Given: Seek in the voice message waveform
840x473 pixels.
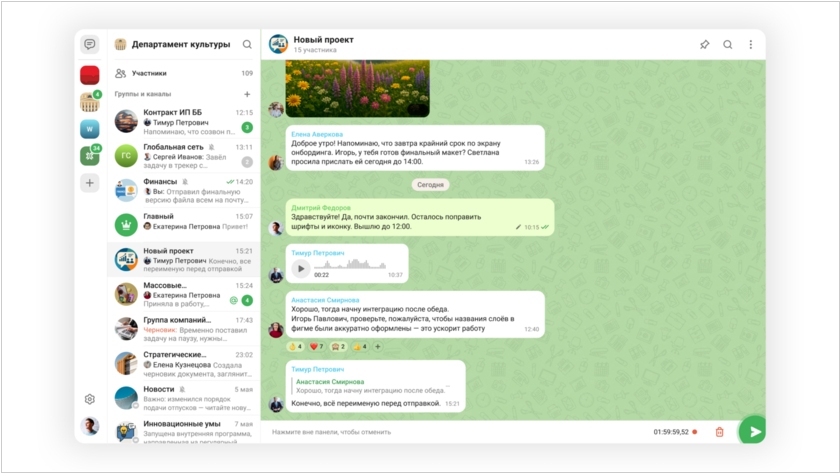Looking at the screenshot, I should pyautogui.click(x=350, y=264).
